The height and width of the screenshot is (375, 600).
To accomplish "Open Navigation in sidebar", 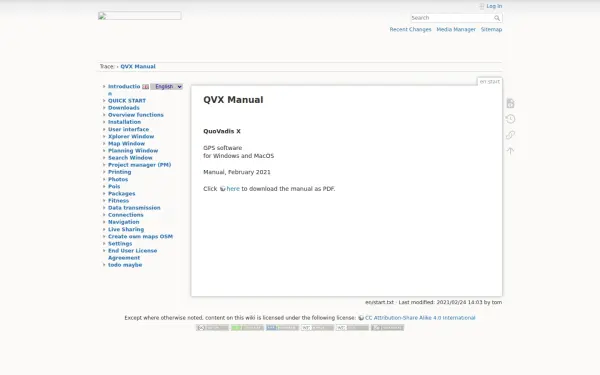I will point(124,222).
